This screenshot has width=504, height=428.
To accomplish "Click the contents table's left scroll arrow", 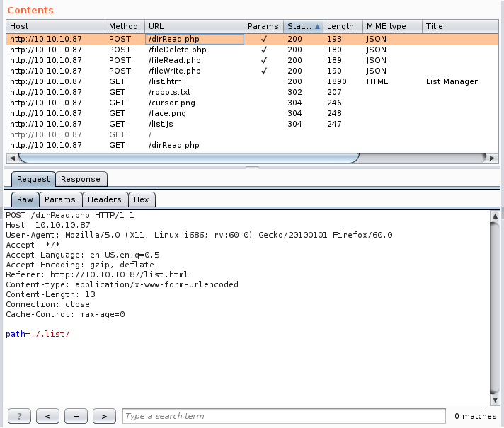I will pos(12,157).
